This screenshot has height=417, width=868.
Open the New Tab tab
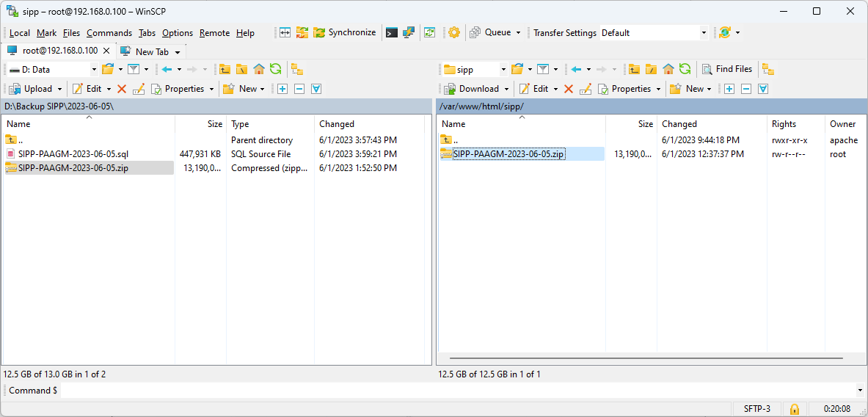click(151, 51)
